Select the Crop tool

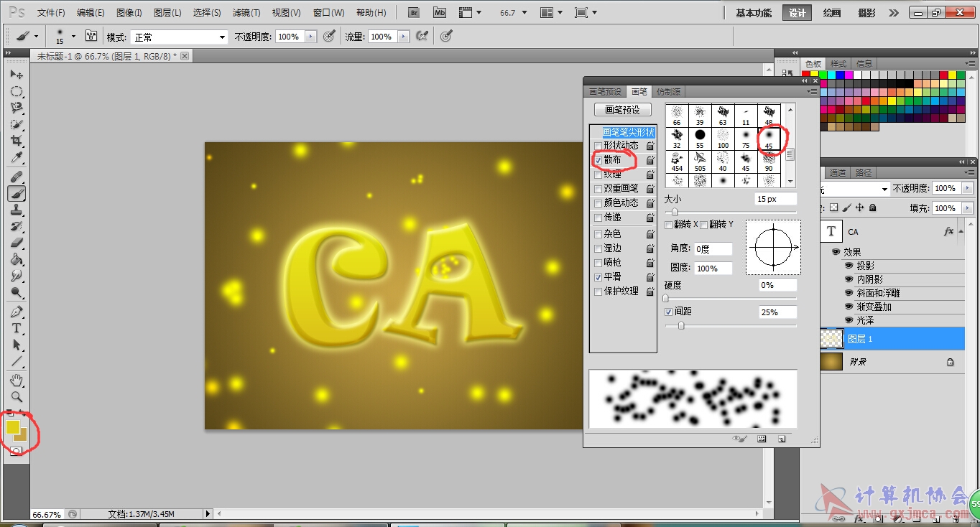tap(17, 141)
